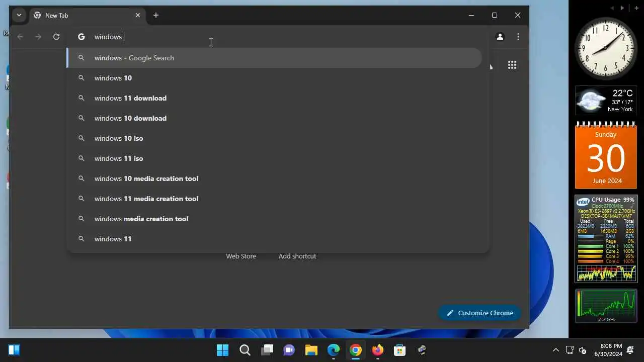
Task: Select the 'windows 11 iso' suggestion
Action: click(x=274, y=158)
